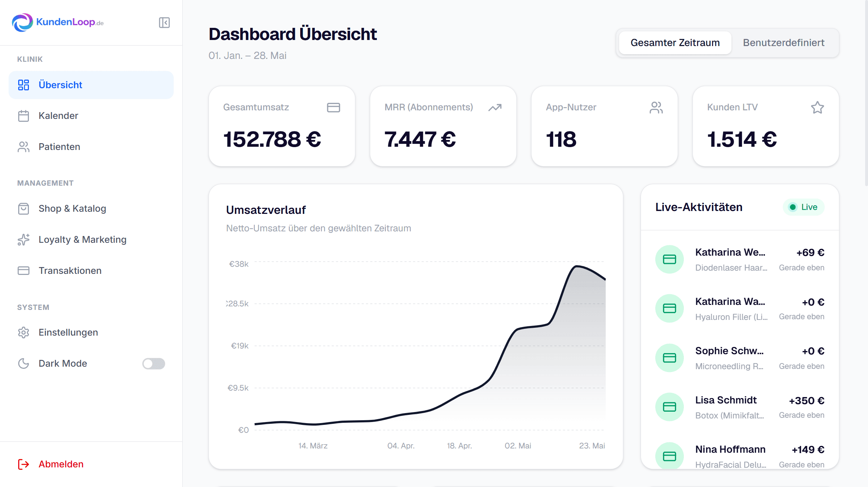
Task: Click the Dashboard Übersicht title
Action: point(292,34)
